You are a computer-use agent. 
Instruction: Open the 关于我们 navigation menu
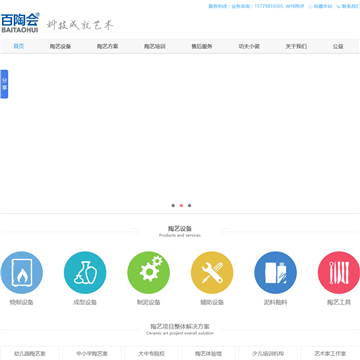click(x=296, y=46)
